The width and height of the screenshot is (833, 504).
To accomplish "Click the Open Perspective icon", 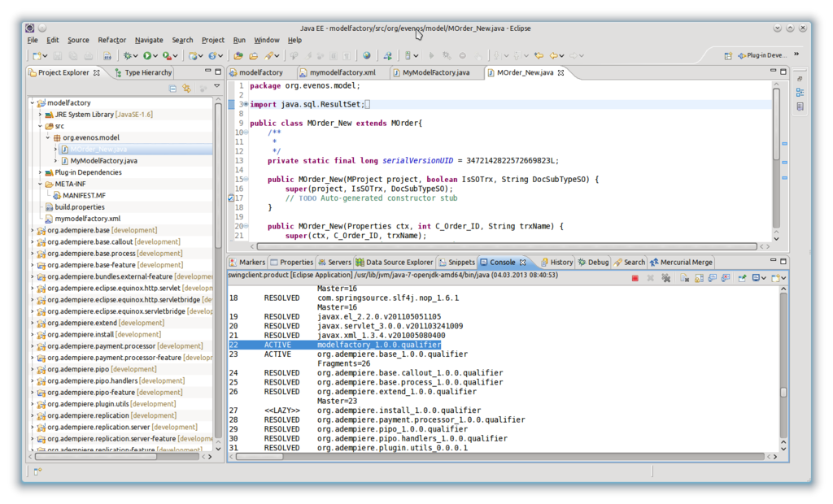I will tap(728, 56).
